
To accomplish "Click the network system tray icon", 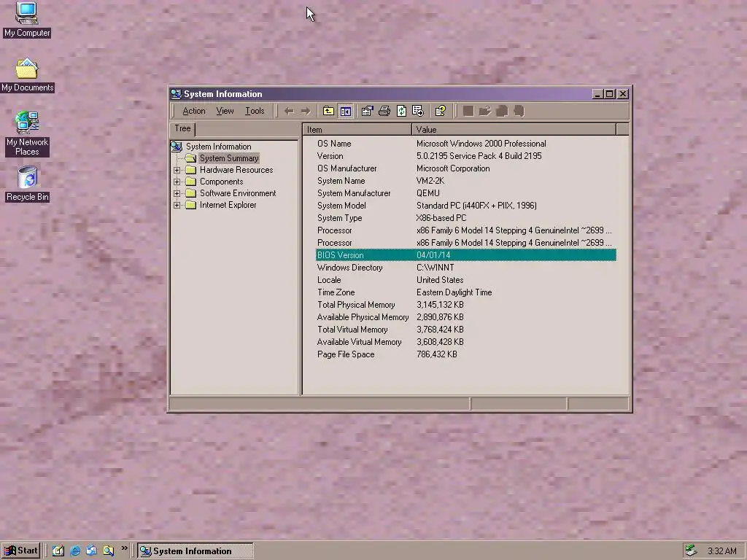I will pos(692,551).
